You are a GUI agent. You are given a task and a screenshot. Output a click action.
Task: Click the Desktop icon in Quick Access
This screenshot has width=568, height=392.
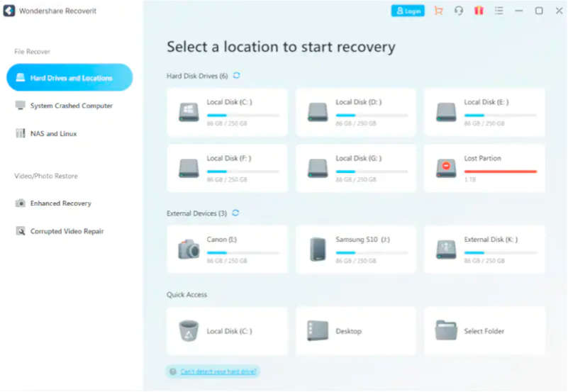[x=318, y=331]
